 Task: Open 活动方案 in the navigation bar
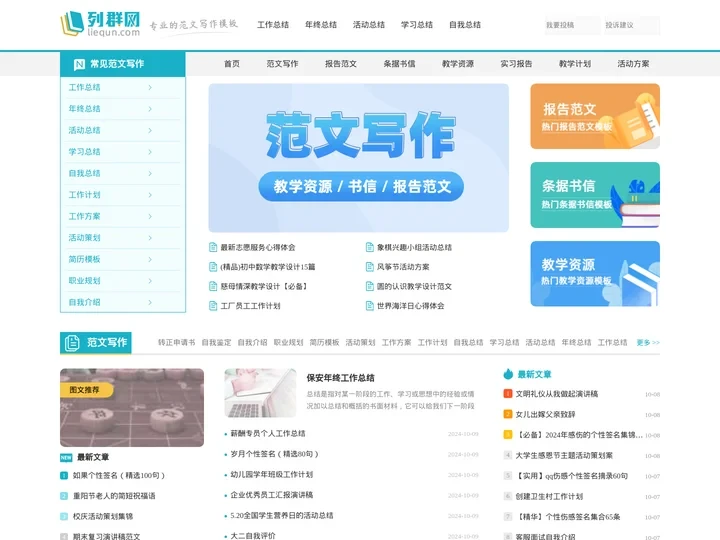click(633, 64)
